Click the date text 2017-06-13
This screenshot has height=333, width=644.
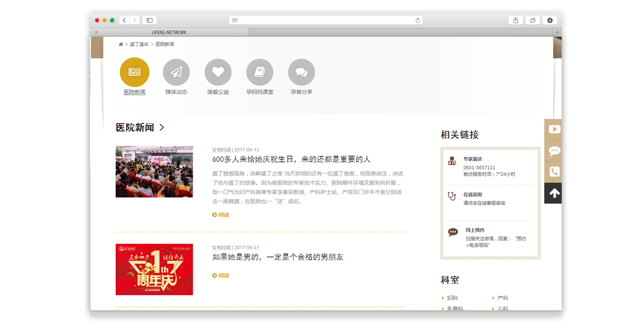point(246,150)
